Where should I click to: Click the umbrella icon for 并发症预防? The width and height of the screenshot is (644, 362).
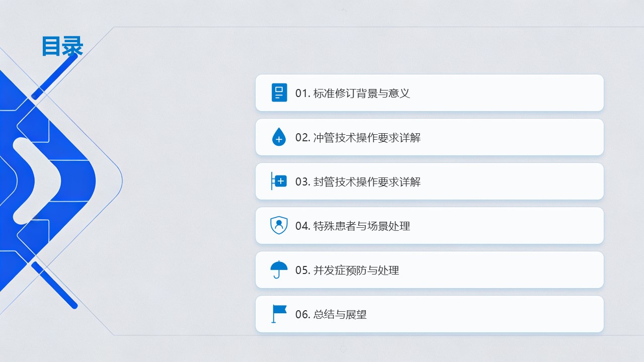click(x=279, y=269)
